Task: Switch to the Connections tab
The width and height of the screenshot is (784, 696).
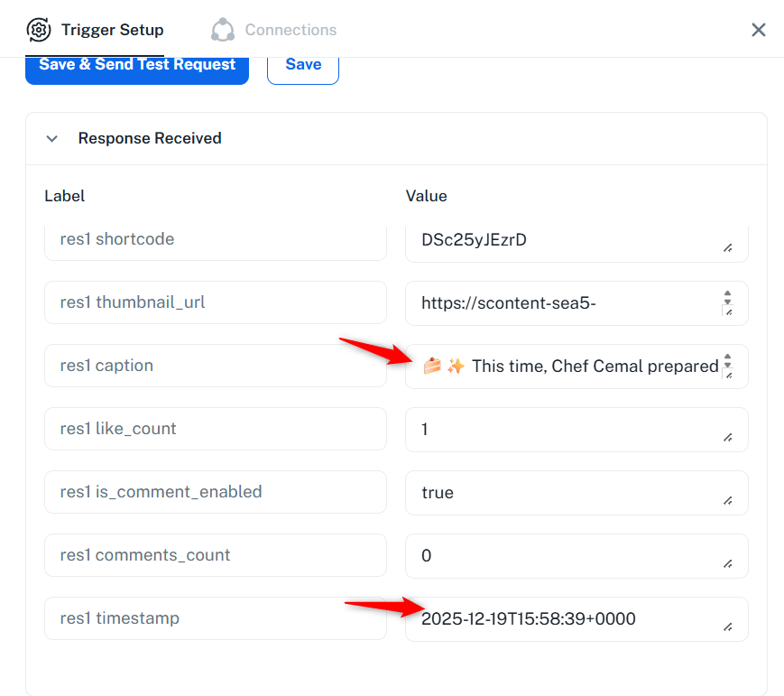Action: [290, 30]
